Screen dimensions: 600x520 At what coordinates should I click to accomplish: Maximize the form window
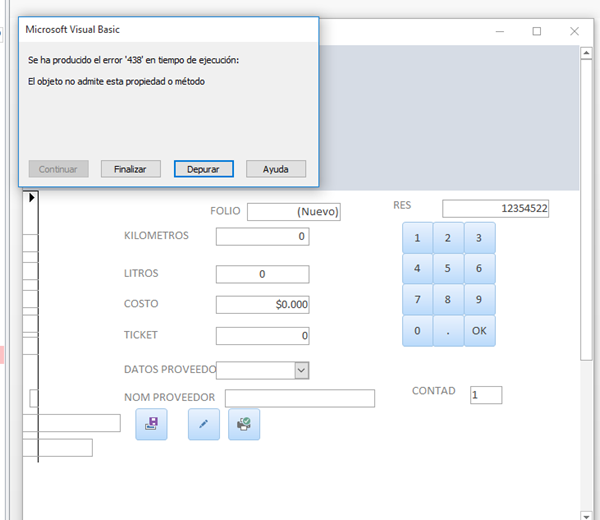[x=537, y=31]
